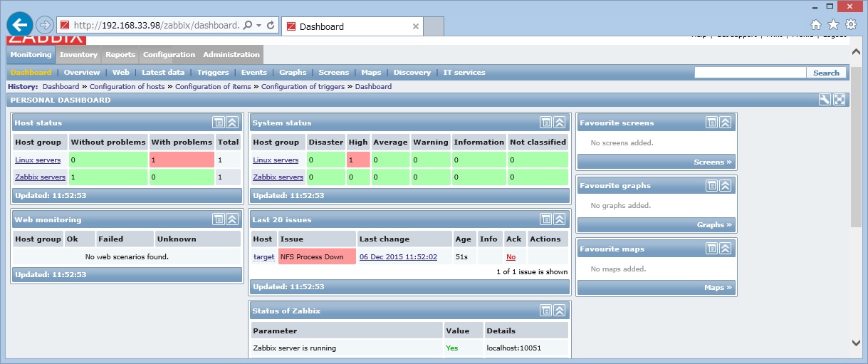Click the address bar search magnifier icon
Viewport: 868px width, 364px height.
[x=247, y=25]
